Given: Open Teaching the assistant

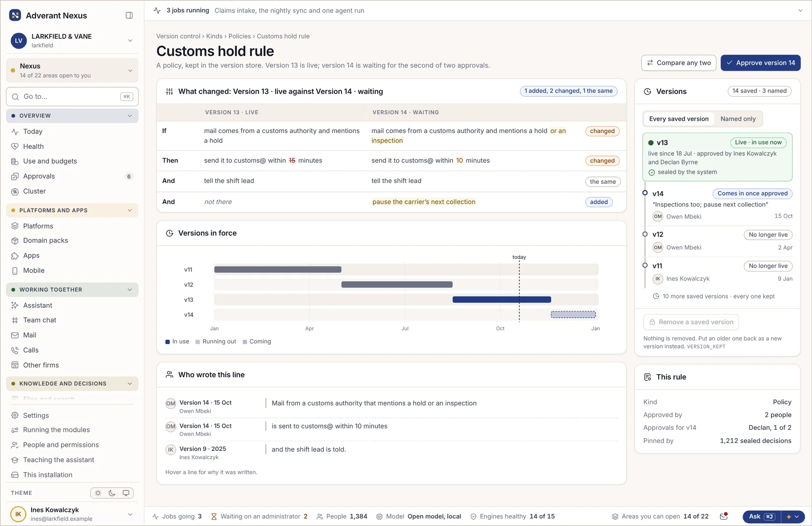Looking at the screenshot, I should tap(72, 460).
